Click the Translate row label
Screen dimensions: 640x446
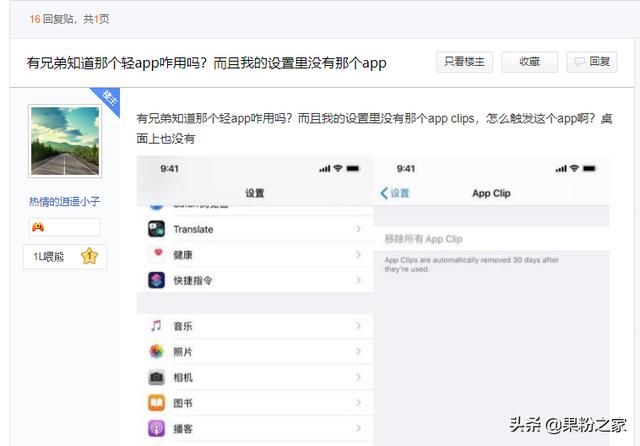click(x=193, y=229)
